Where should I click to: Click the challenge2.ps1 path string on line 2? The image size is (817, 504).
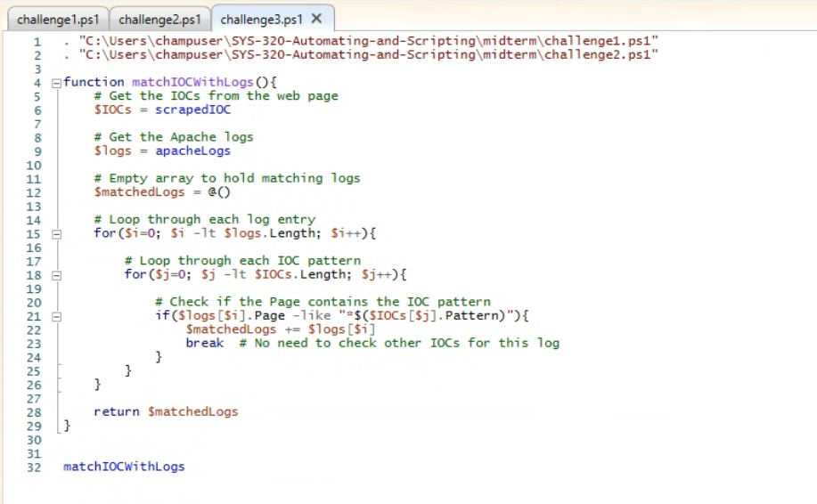(368, 55)
